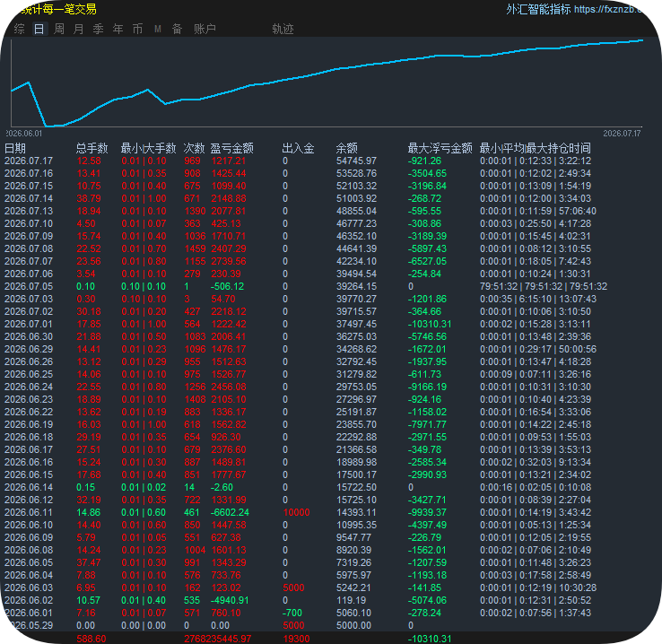
Task: Open the 币 currency tab
Action: (x=137, y=29)
